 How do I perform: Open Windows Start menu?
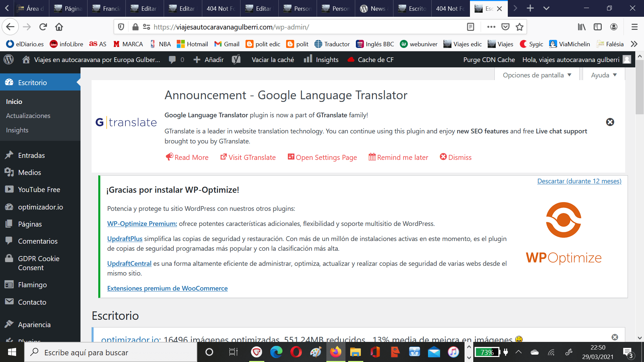(x=12, y=352)
